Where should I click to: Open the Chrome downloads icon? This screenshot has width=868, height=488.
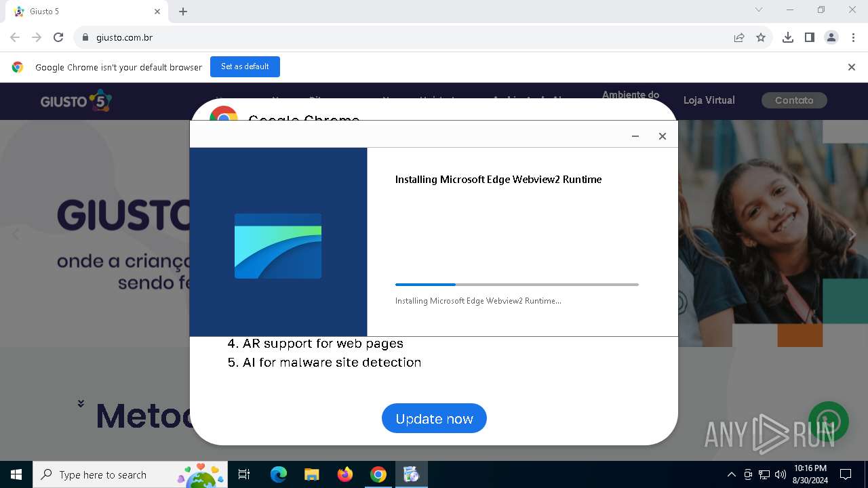tap(788, 37)
